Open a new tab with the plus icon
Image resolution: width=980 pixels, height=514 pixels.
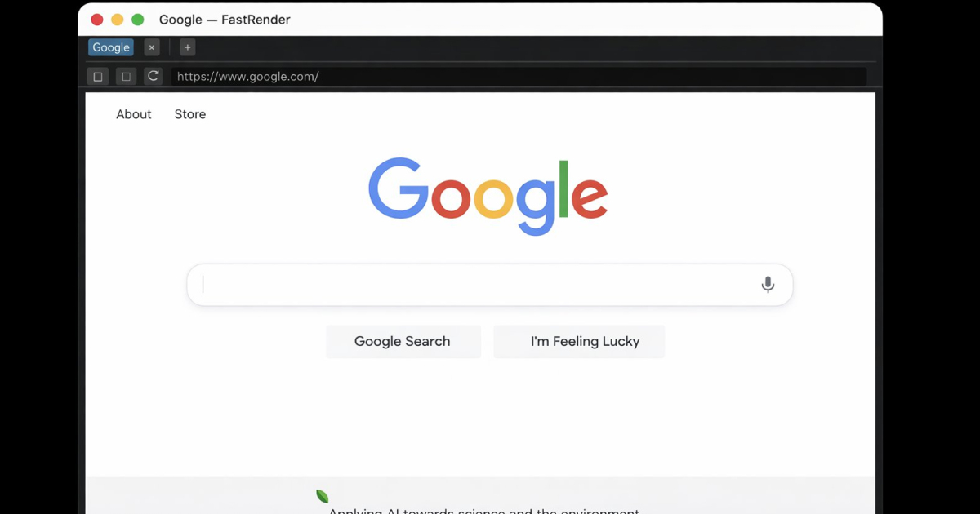(x=187, y=47)
